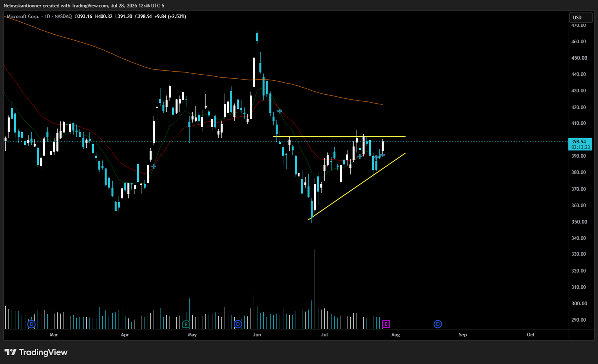Viewport: 598px width, 364px height.
Task: Click the 330.00 price axis label
Action: 578,255
